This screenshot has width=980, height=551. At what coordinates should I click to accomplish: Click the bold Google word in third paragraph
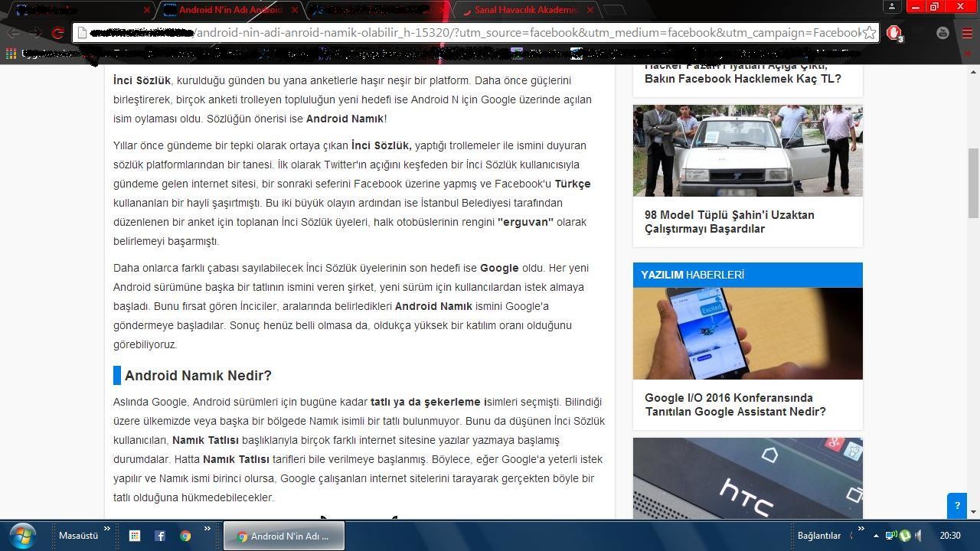[499, 268]
